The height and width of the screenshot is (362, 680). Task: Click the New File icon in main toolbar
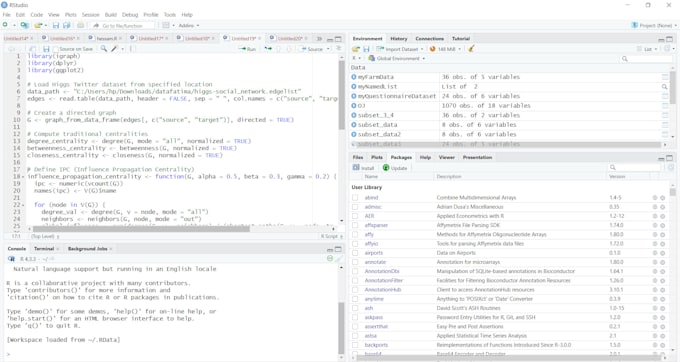(x=5, y=26)
